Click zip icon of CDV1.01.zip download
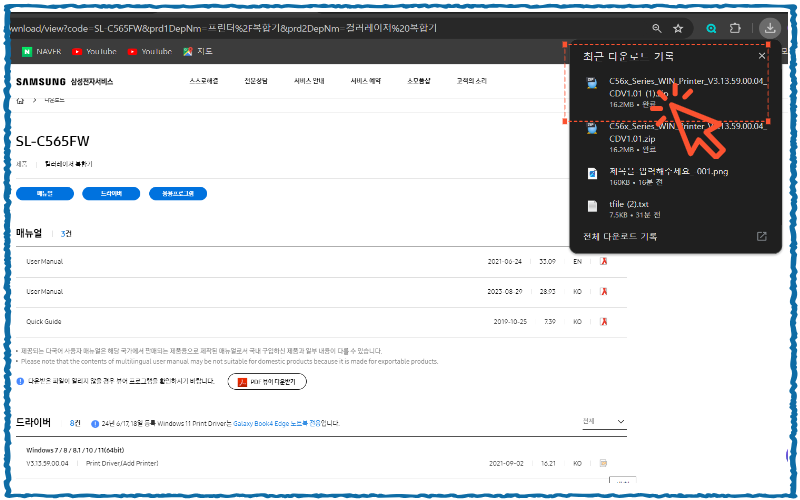 click(592, 128)
